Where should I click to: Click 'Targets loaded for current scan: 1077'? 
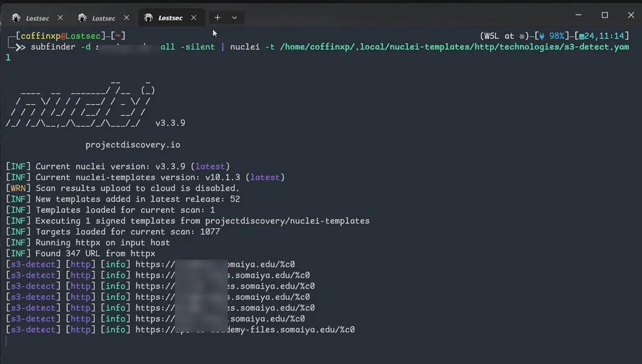127,232
